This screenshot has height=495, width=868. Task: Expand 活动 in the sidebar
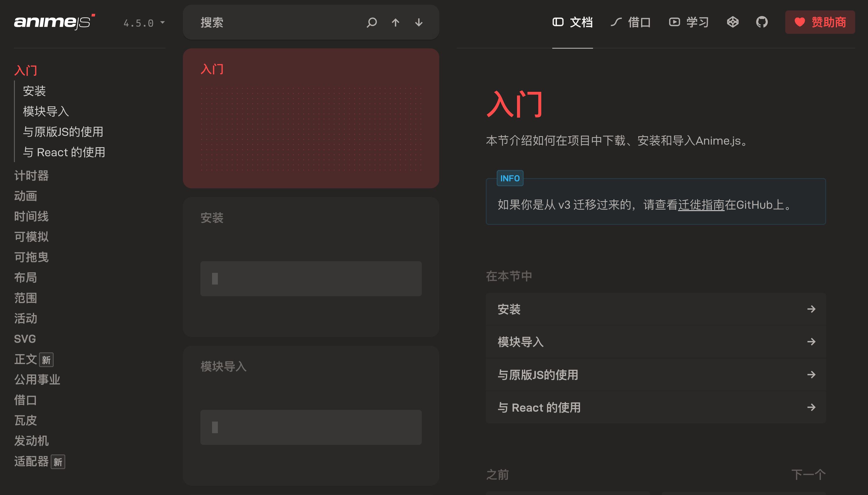(25, 319)
